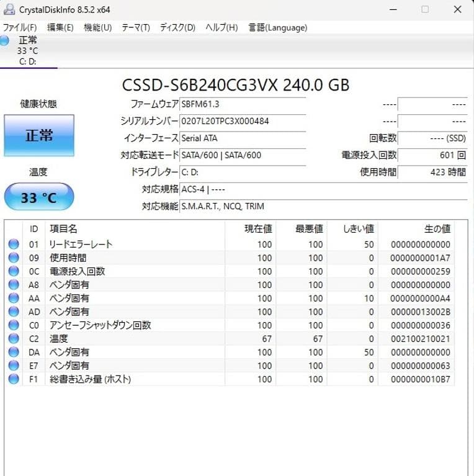
Task: Click the 最悪値 column header
Action: (x=302, y=229)
